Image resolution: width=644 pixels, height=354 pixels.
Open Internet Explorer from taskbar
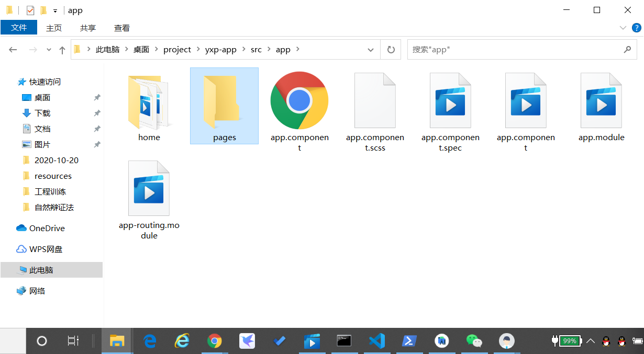[x=182, y=341]
